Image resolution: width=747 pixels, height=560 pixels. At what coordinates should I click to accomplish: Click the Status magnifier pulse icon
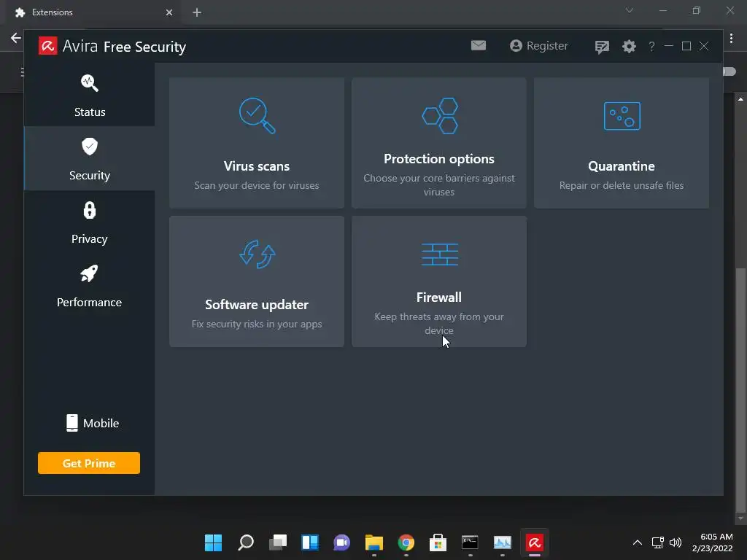(x=90, y=83)
